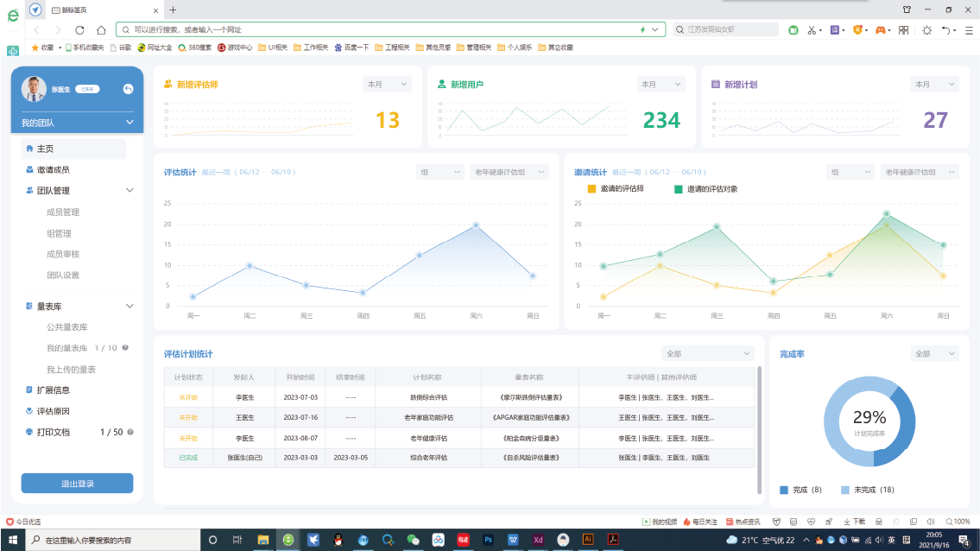Click the question mark beside 我的量表库

[x=126, y=348]
